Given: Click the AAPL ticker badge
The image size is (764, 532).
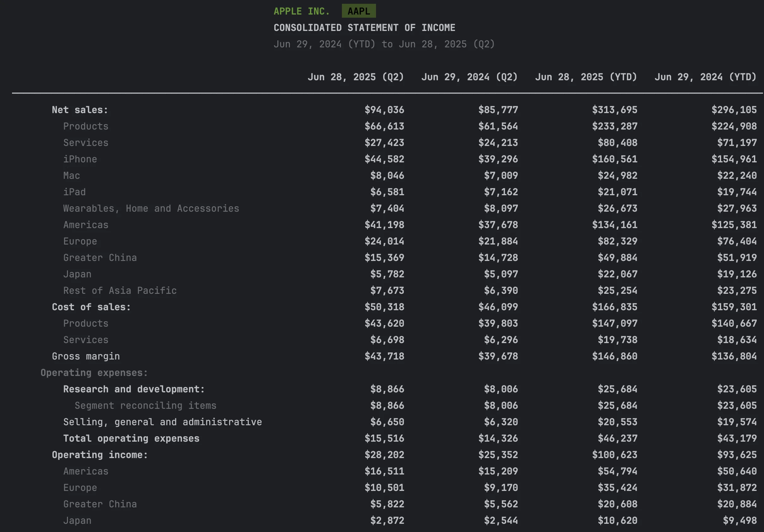Looking at the screenshot, I should (359, 11).
